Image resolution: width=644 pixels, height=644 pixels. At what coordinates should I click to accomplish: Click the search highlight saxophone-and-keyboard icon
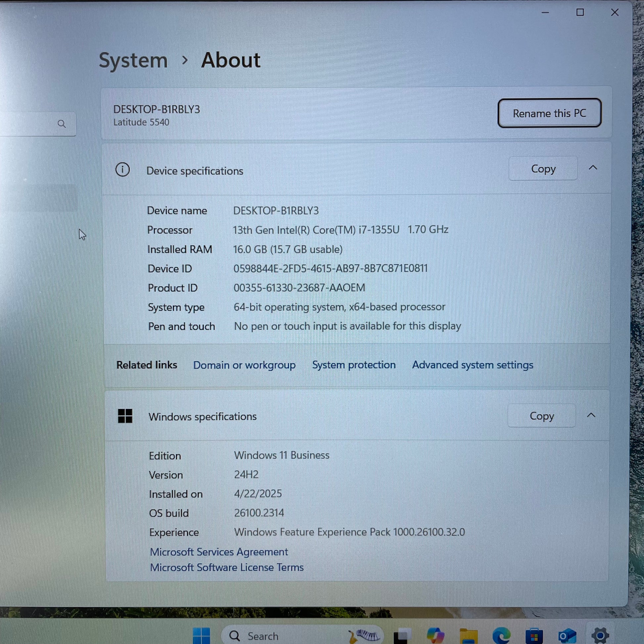[365, 635]
